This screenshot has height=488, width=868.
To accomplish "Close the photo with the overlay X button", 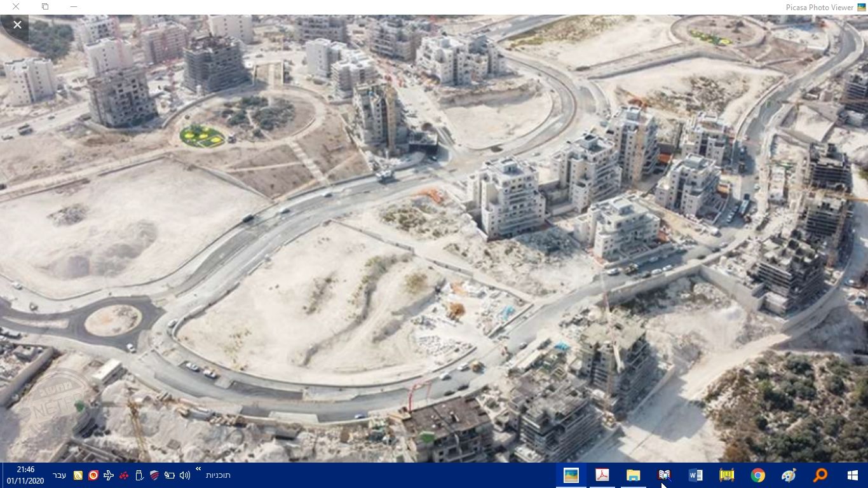I will coord(17,25).
